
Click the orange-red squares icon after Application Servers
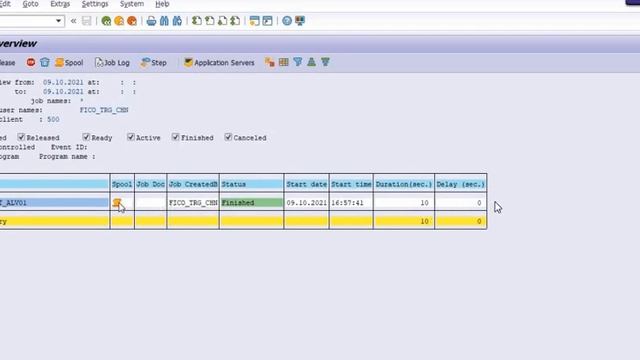point(269,62)
